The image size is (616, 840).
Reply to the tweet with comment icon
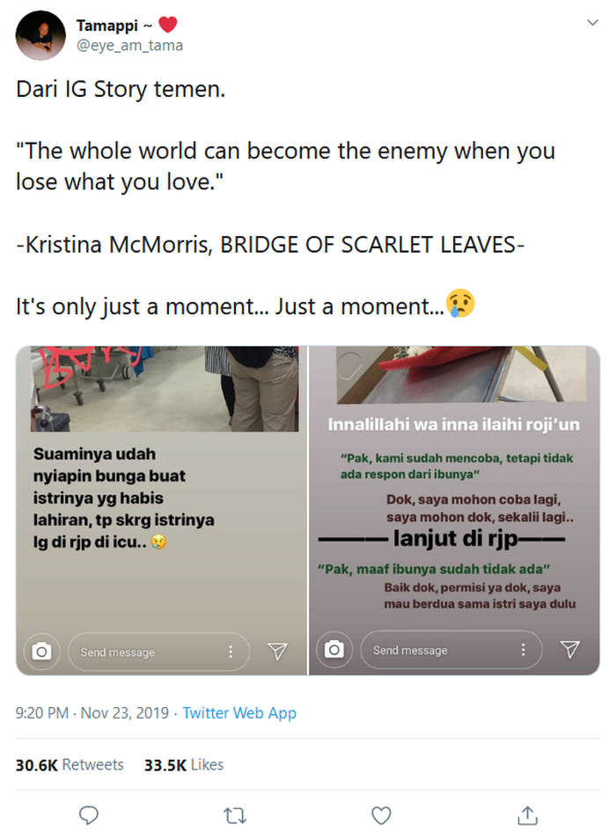point(89,815)
